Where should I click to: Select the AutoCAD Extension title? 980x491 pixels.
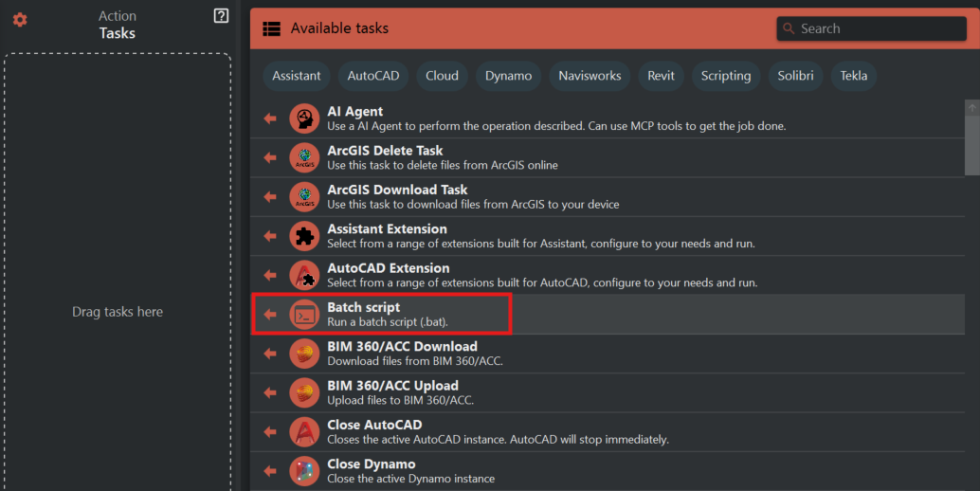(389, 268)
